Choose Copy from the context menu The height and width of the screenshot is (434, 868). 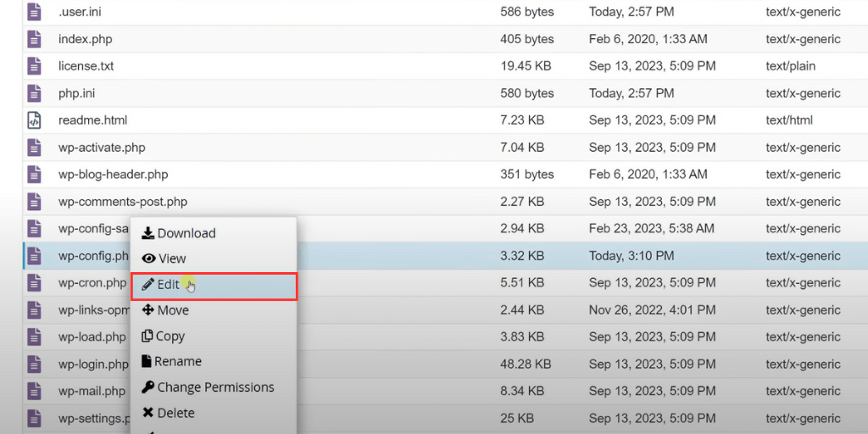point(213,336)
